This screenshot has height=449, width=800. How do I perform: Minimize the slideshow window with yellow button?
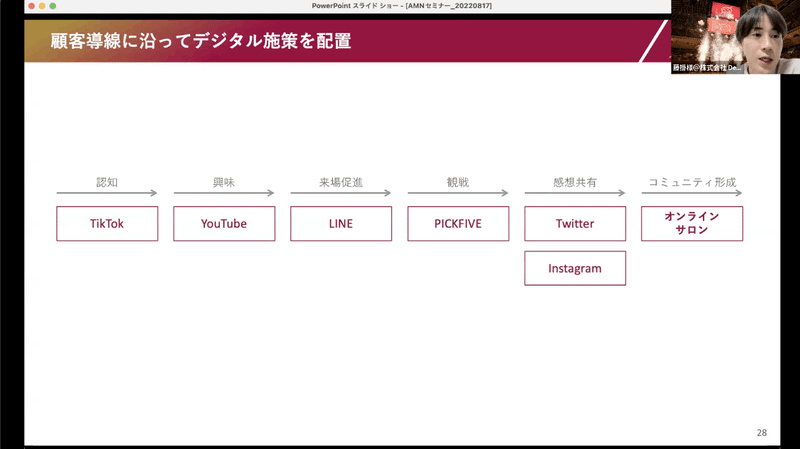pyautogui.click(x=42, y=6)
